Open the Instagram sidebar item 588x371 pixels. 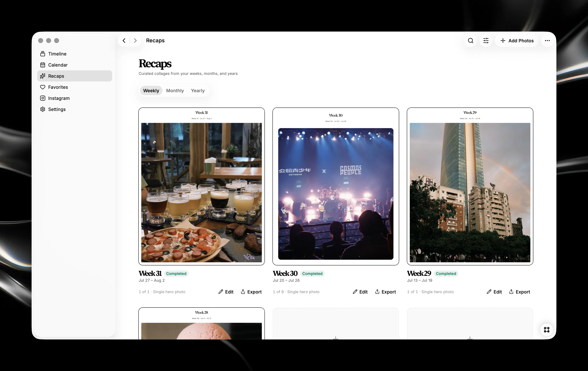pyautogui.click(x=74, y=98)
